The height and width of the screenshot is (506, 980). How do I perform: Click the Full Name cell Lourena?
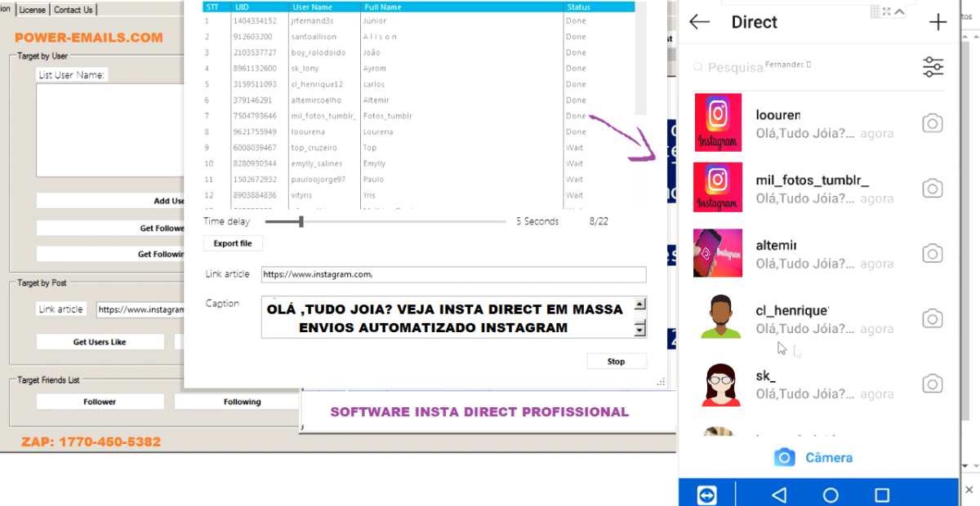click(378, 132)
